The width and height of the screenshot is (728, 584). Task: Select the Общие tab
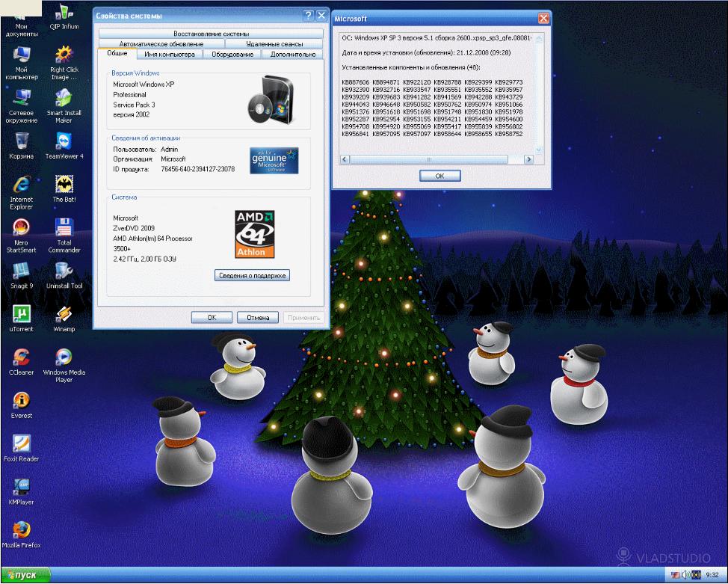(117, 53)
